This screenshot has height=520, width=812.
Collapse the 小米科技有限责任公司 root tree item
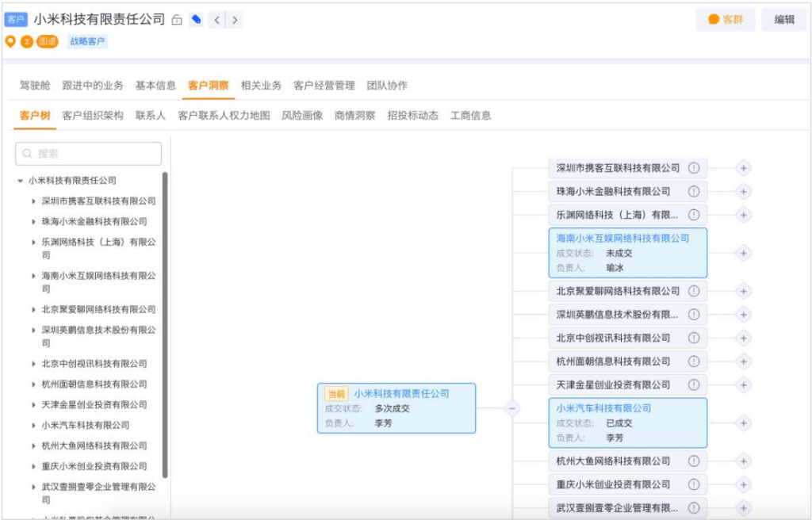point(21,181)
